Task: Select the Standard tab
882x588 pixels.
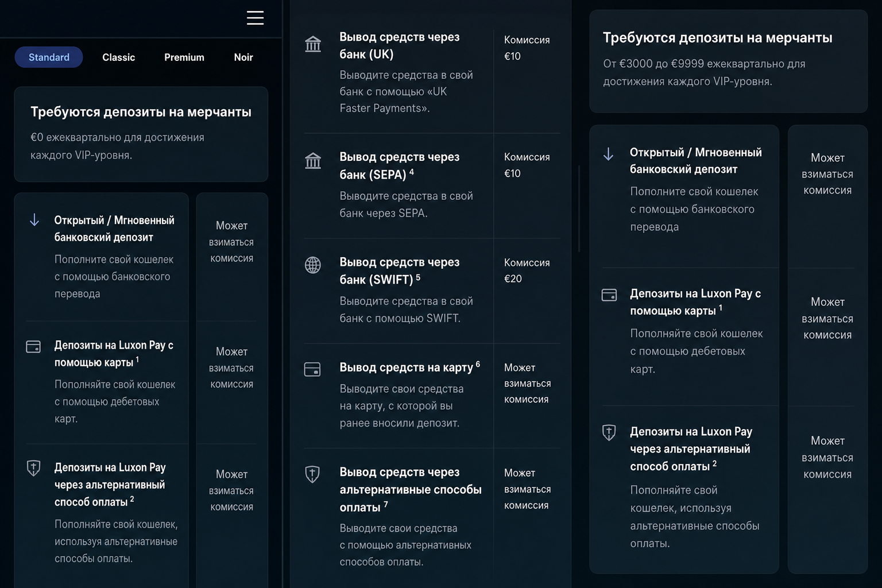Action: tap(49, 57)
